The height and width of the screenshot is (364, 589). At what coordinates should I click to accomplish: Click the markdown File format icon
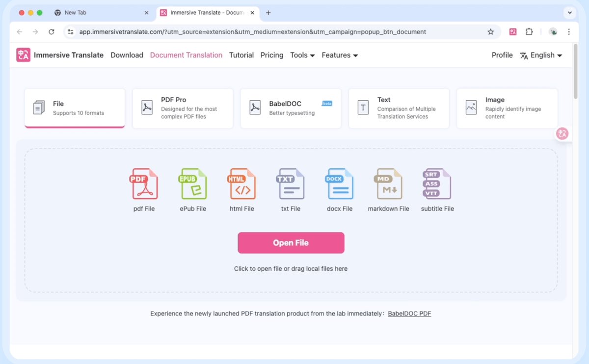pos(388,183)
